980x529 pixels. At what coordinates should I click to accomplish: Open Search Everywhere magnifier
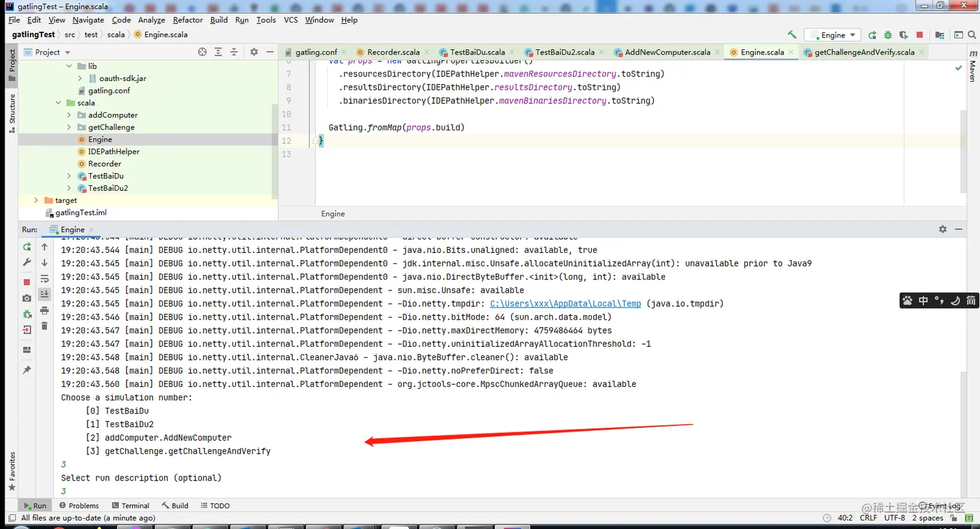tap(972, 35)
